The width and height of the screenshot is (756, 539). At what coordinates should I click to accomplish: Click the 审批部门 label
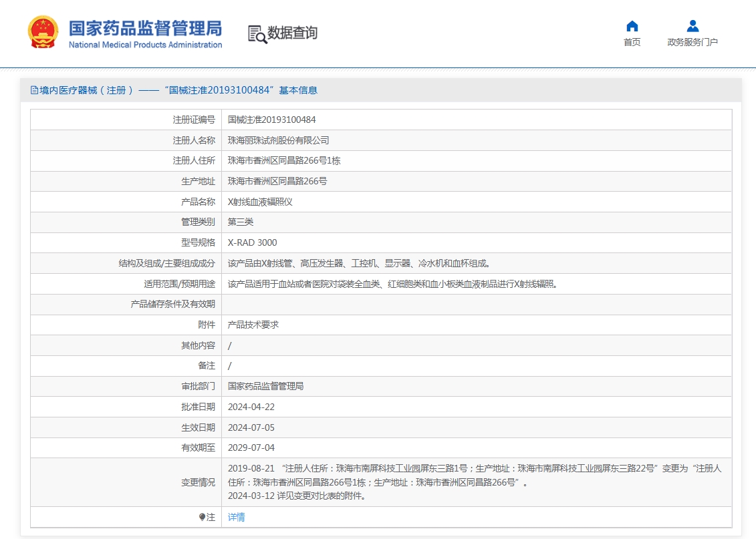point(198,386)
